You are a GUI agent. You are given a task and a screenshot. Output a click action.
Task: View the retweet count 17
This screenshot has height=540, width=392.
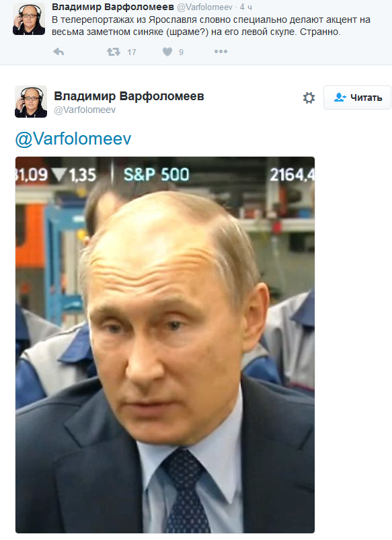[132, 52]
